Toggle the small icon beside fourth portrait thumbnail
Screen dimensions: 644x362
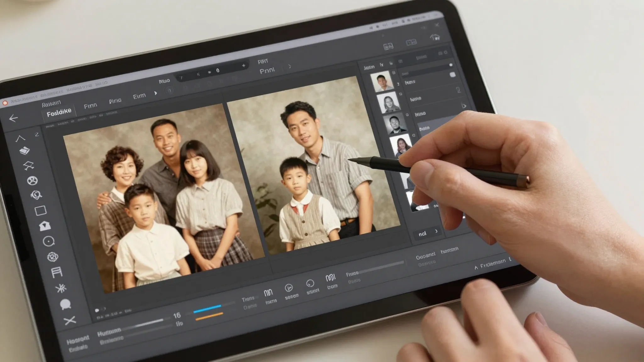pos(414,135)
